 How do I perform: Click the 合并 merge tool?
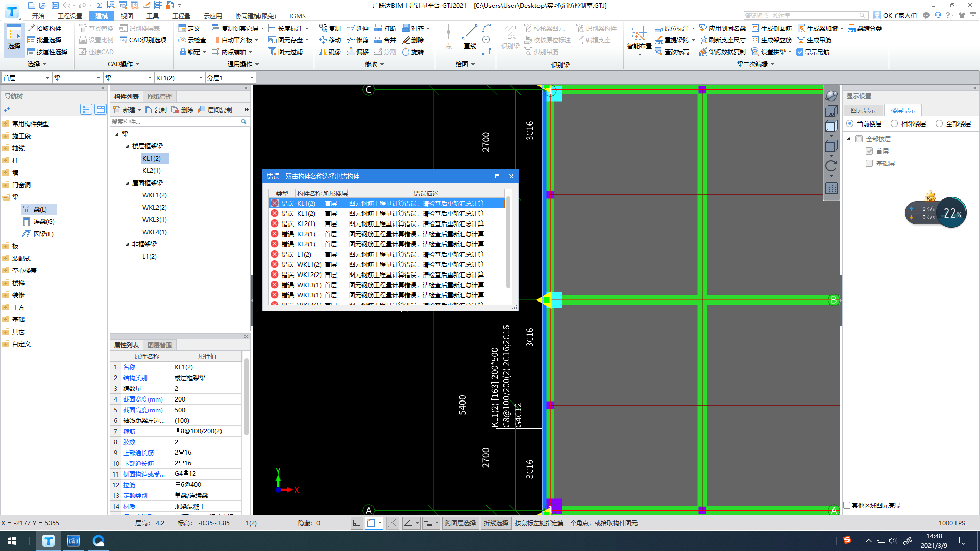pyautogui.click(x=385, y=40)
